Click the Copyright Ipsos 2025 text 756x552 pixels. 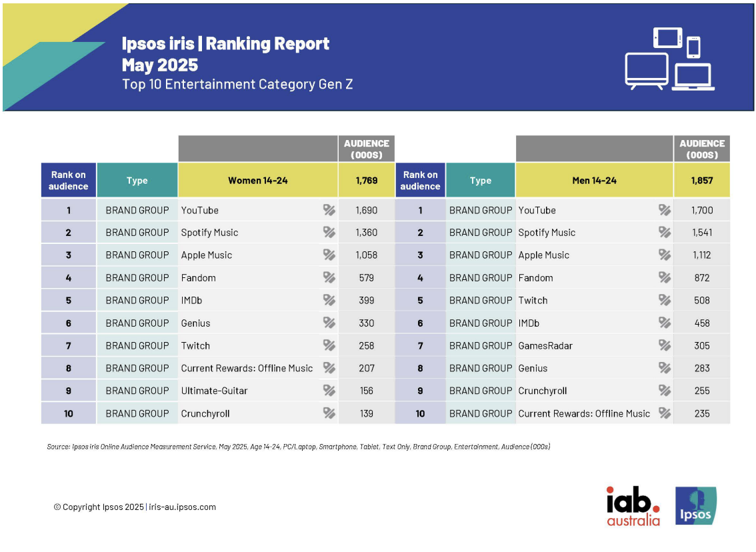pos(99,507)
